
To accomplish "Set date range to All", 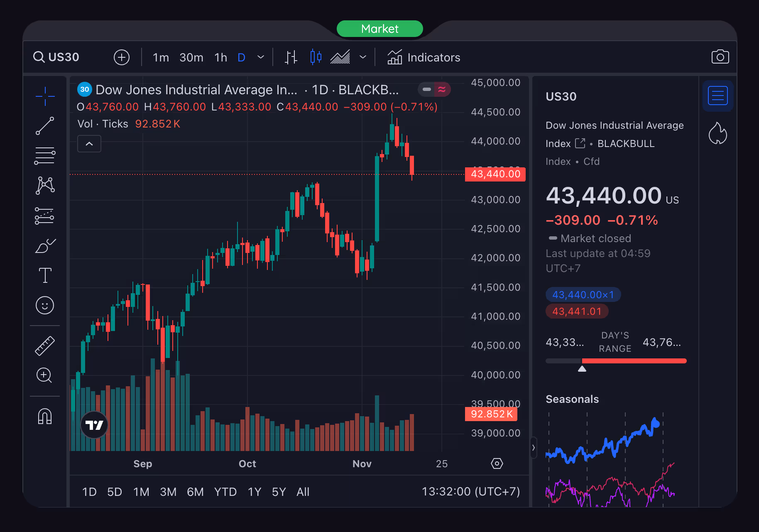I will (303, 492).
